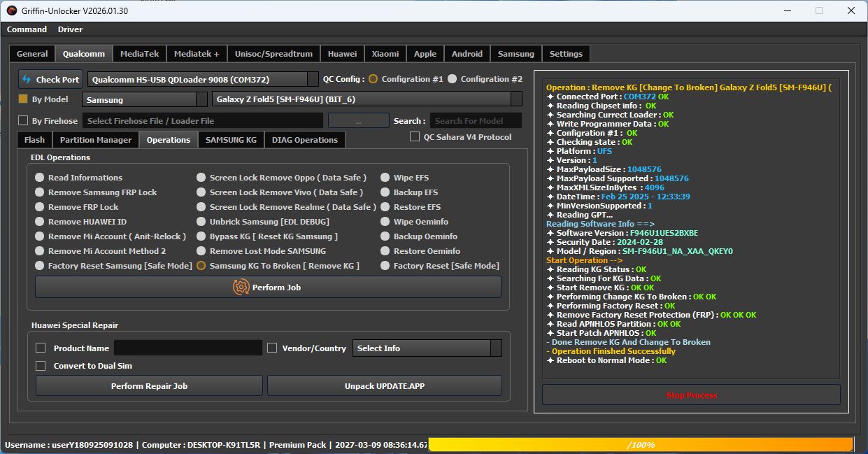
Task: Open the Flash sub-tab
Action: coord(34,140)
